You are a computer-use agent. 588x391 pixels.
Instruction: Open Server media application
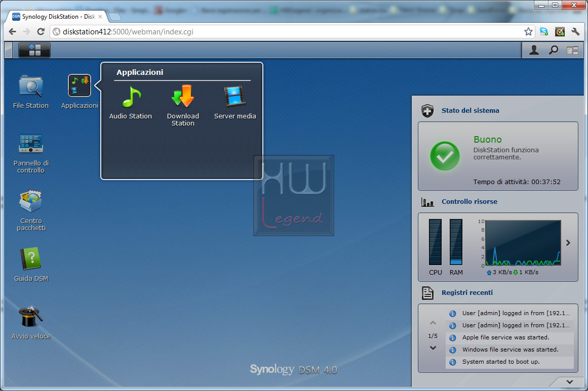coord(235,102)
